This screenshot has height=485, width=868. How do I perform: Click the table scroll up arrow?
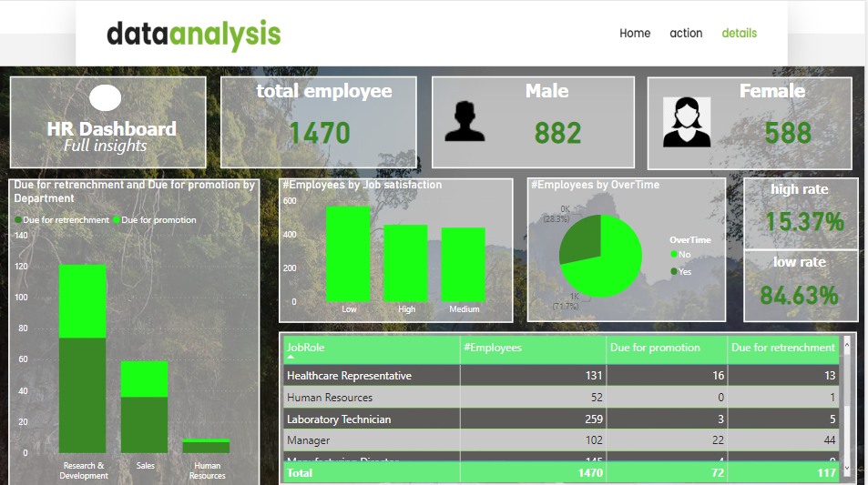847,344
